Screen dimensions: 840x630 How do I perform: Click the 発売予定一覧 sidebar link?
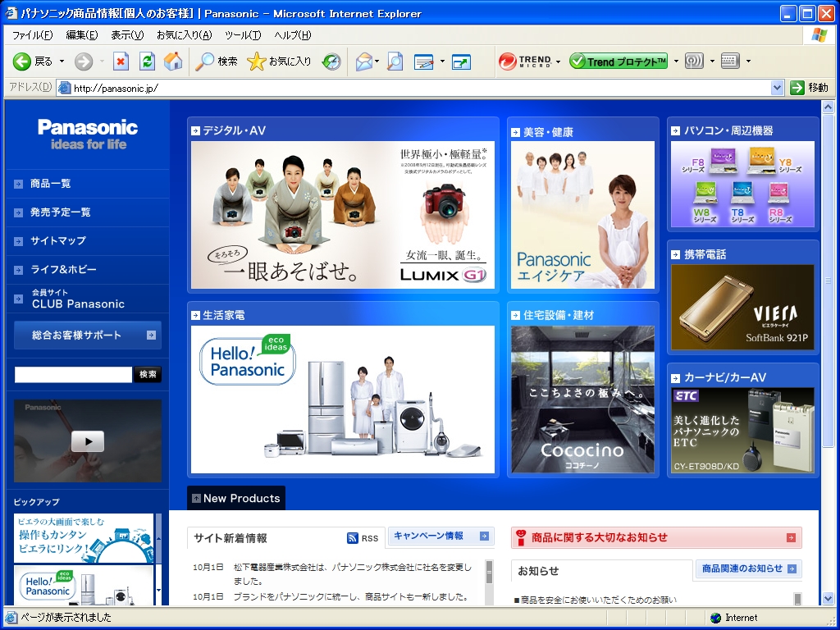point(60,212)
